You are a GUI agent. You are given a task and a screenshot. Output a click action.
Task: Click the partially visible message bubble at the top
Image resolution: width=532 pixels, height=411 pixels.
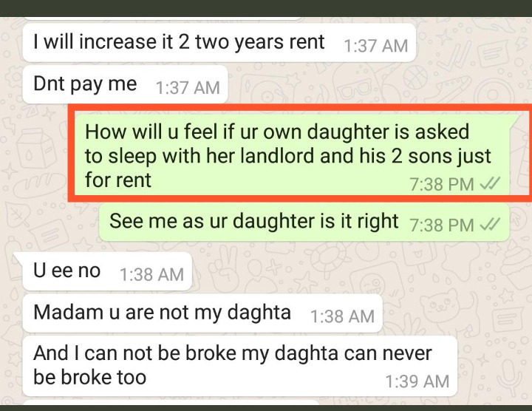[x=163, y=18]
